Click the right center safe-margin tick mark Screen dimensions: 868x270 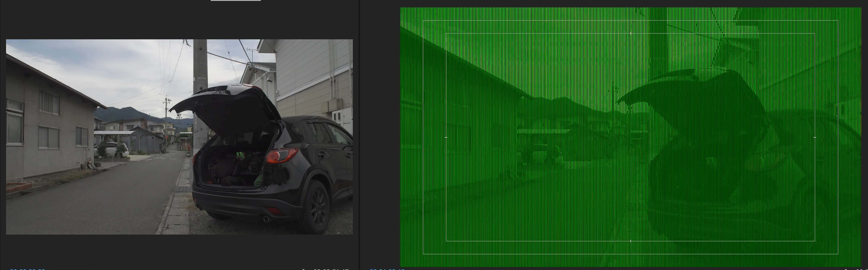coord(815,137)
